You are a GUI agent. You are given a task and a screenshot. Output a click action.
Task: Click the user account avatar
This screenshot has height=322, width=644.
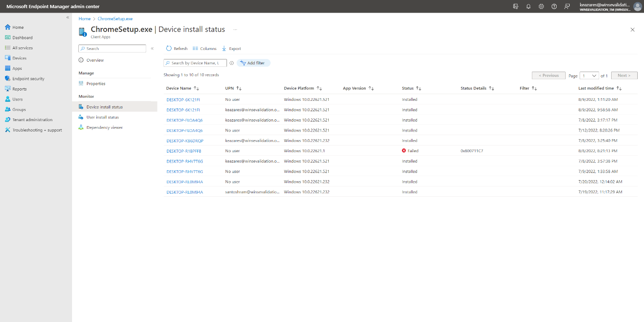637,6
